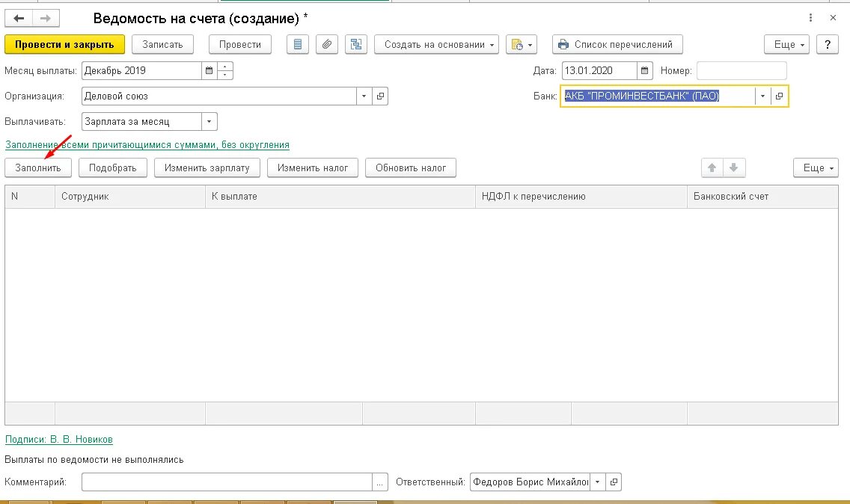
Task: Click the Подобрать button
Action: point(113,168)
